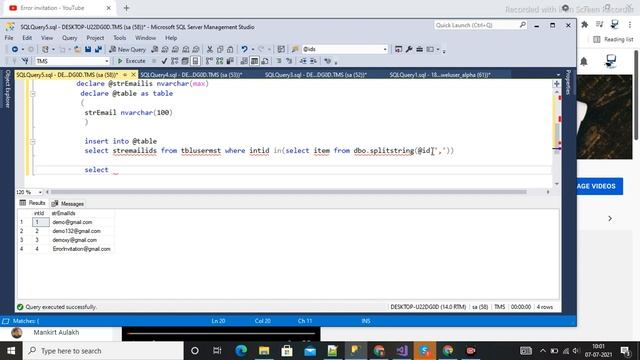Click the Windows Start button
The width and height of the screenshot is (640, 360).
pyautogui.click(x=11, y=351)
